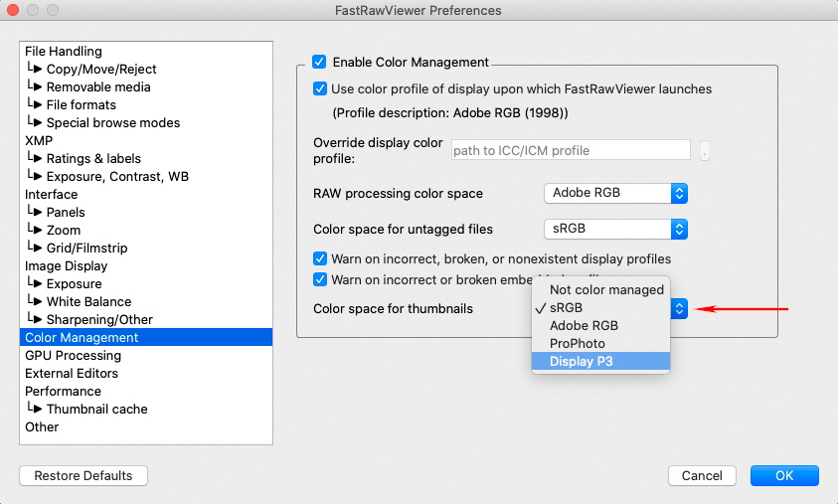Open color space for untagged files dropdown
The image size is (838, 504).
coord(615,229)
